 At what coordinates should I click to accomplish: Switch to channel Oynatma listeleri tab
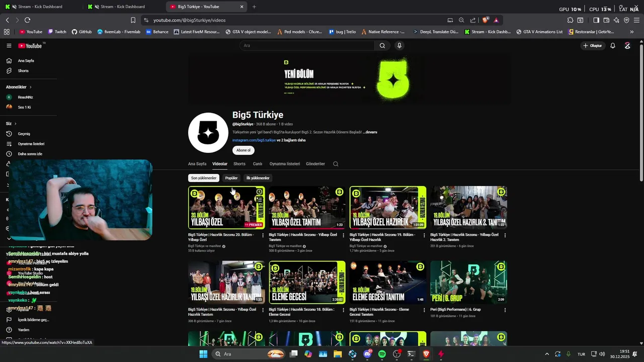coord(285,164)
